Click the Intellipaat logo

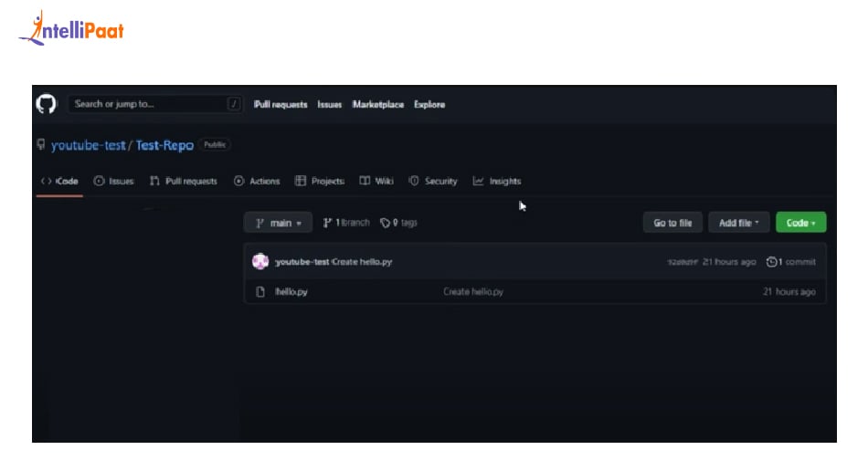(71, 28)
